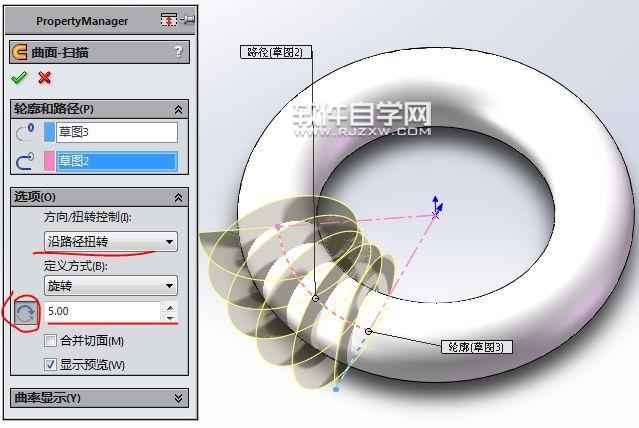Screen dimensions: 639x428
Task: Click the 轮廓(草图3) callout label
Action: click(477, 347)
